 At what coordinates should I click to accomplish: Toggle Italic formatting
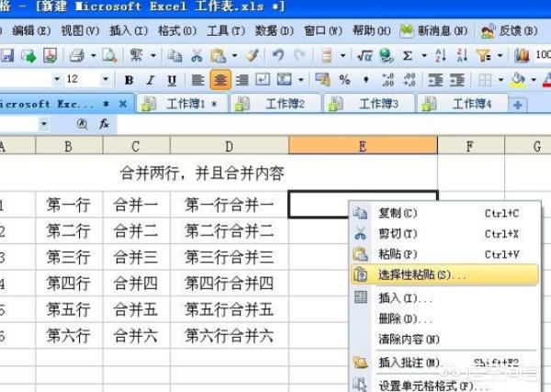[x=151, y=81]
